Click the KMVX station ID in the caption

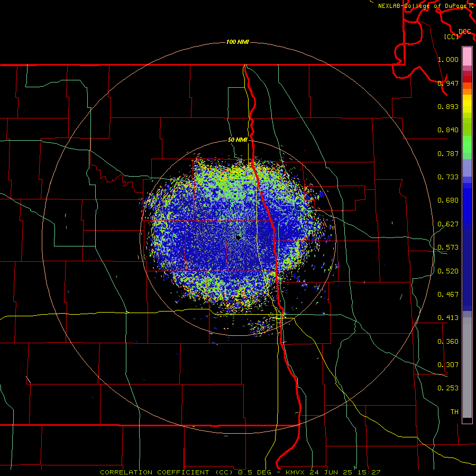tap(296, 472)
